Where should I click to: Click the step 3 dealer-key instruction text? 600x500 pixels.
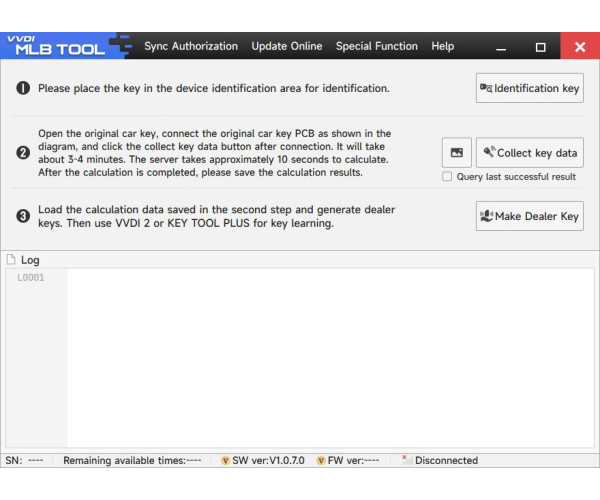coord(216,217)
